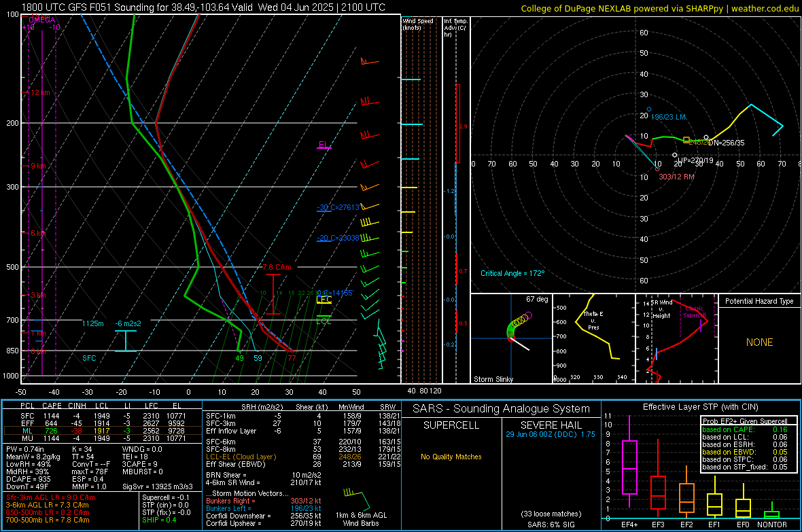
Task: Click the PW = 0.74in value
Action: tap(27, 449)
